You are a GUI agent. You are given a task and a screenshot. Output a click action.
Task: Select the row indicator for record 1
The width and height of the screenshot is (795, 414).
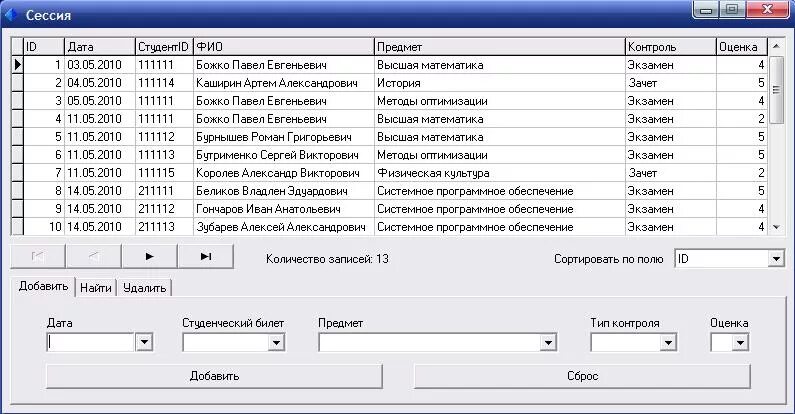17,65
